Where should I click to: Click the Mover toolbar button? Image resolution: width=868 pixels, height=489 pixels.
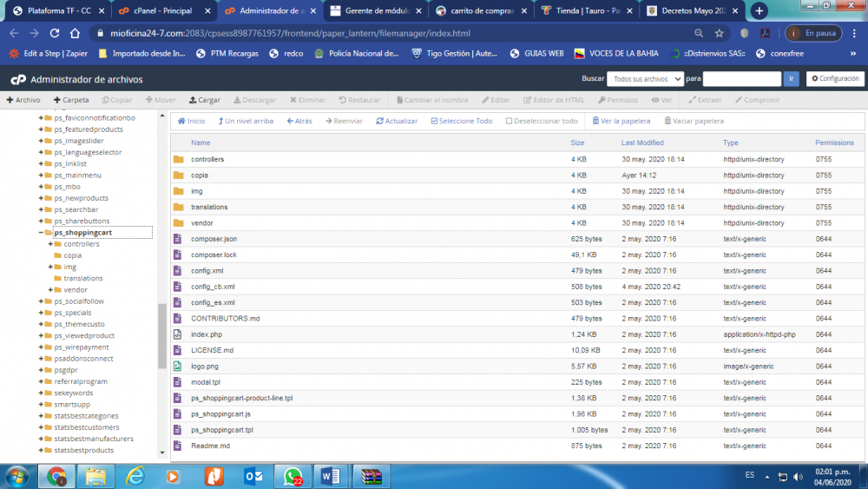point(161,100)
